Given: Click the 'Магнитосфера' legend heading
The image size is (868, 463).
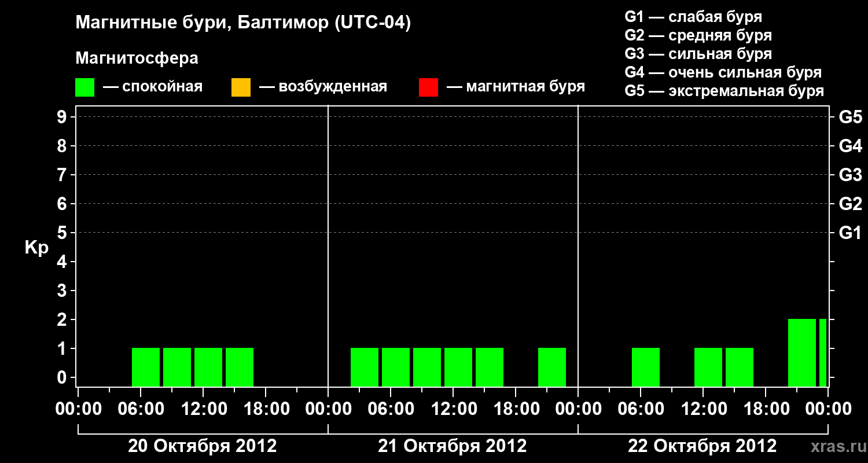Looking at the screenshot, I should (137, 58).
